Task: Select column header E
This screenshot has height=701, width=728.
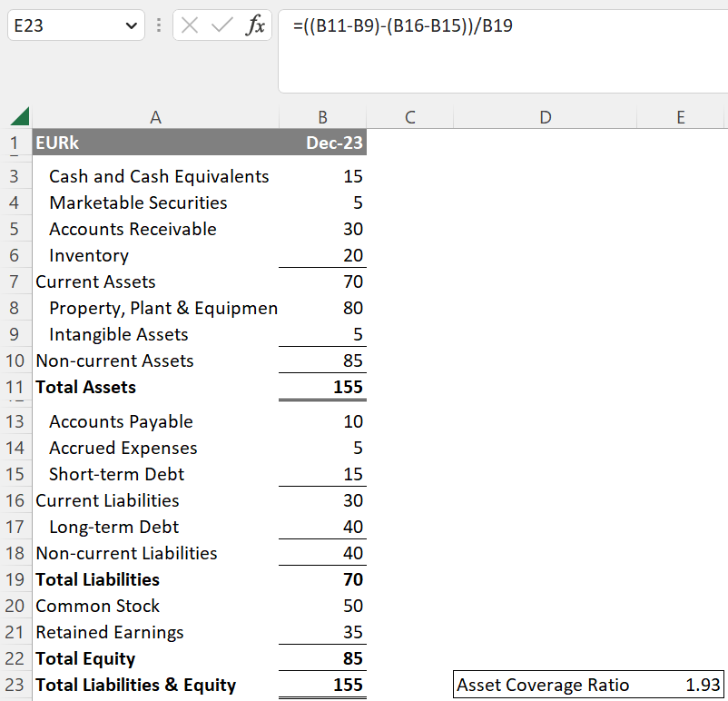Action: click(x=680, y=116)
